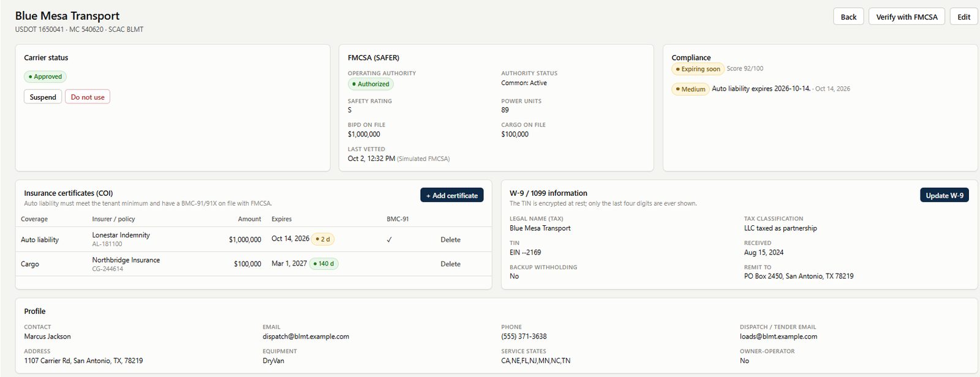Select the EIN ending in 2169
Image resolution: width=980 pixels, height=377 pixels.
click(x=526, y=252)
